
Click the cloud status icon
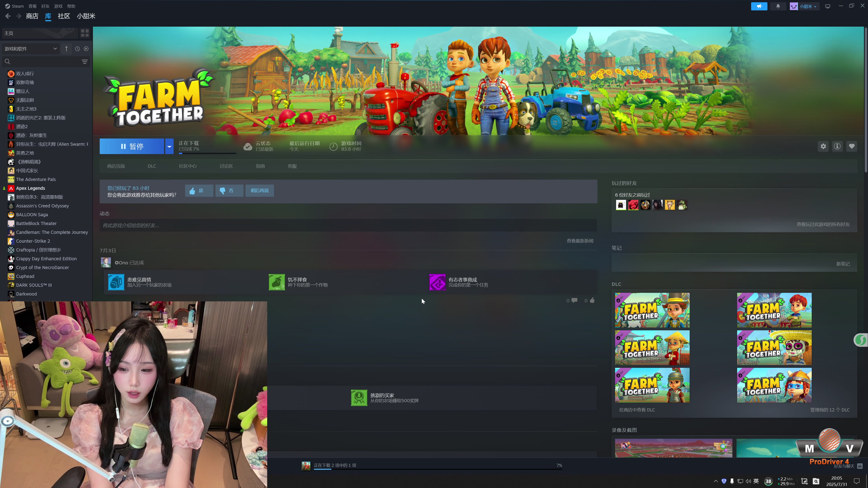pos(248,146)
